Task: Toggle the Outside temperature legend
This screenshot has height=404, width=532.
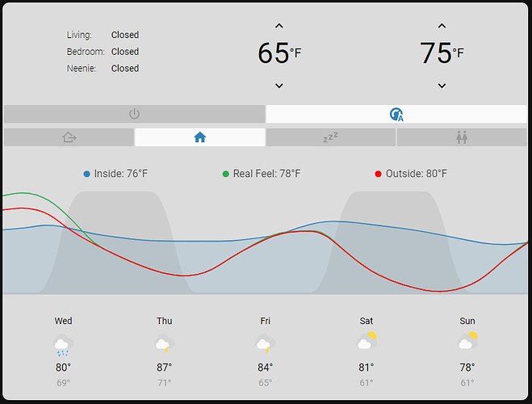Action: [x=411, y=174]
